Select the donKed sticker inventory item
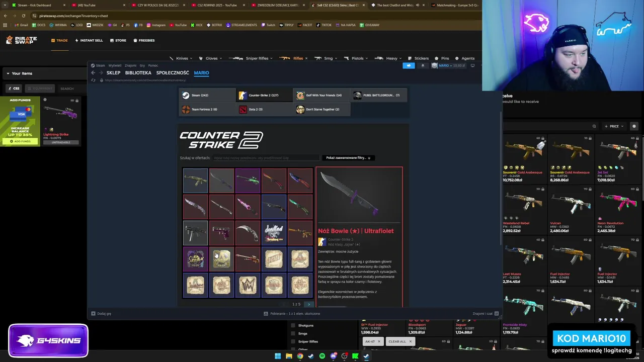 (x=274, y=233)
